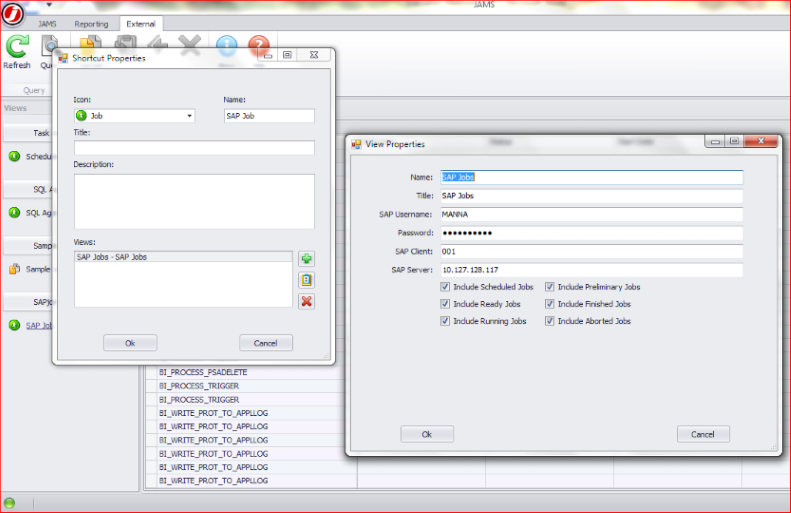This screenshot has width=791, height=513.
Task: Click the blue info icon in the ribbon
Action: [227, 45]
